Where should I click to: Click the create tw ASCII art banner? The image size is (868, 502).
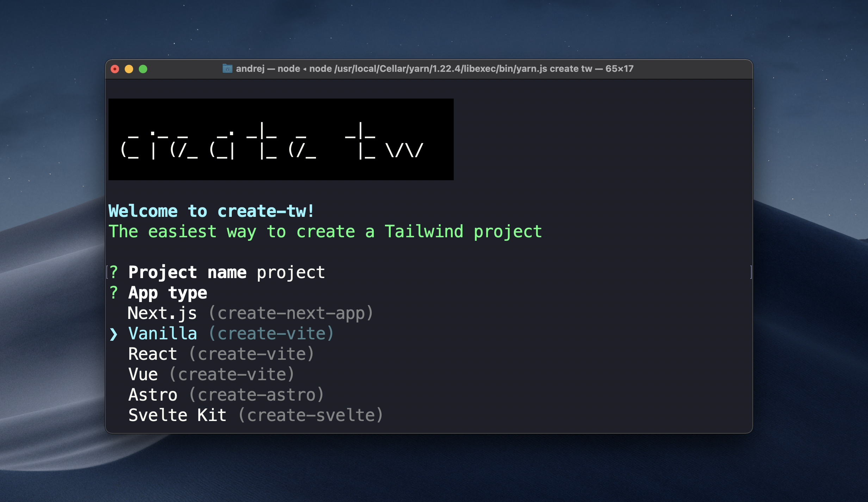pos(281,139)
